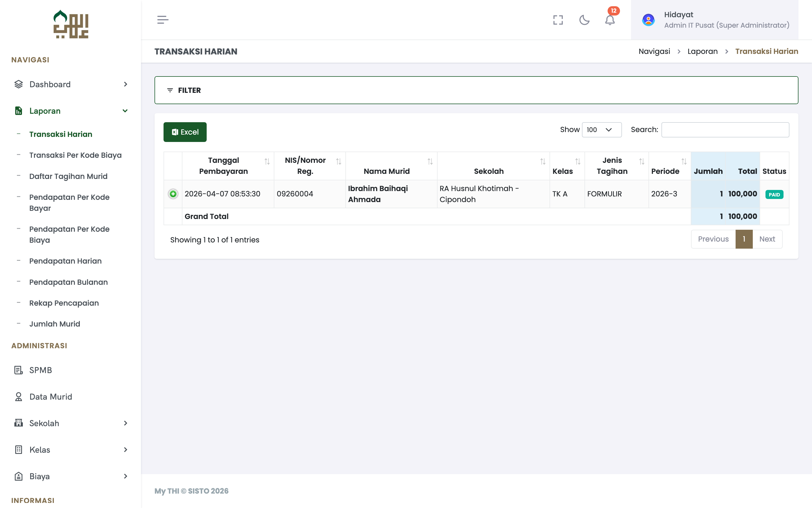The width and height of the screenshot is (812, 508).
Task: Click the Ibrahim Baihaqi Ahmada name
Action: pyautogui.click(x=378, y=194)
